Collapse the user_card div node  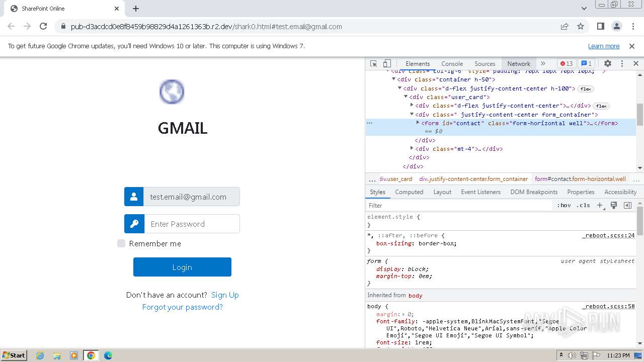(x=406, y=97)
